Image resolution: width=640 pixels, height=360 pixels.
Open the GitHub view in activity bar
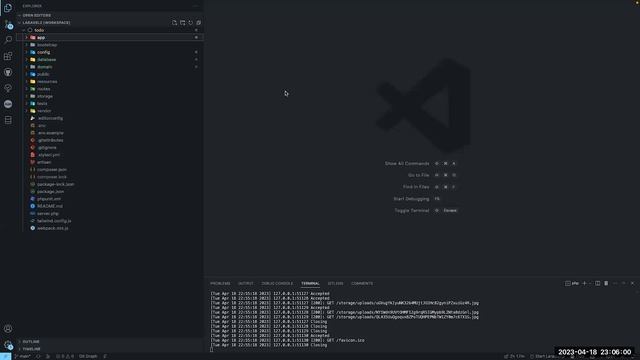point(8,72)
